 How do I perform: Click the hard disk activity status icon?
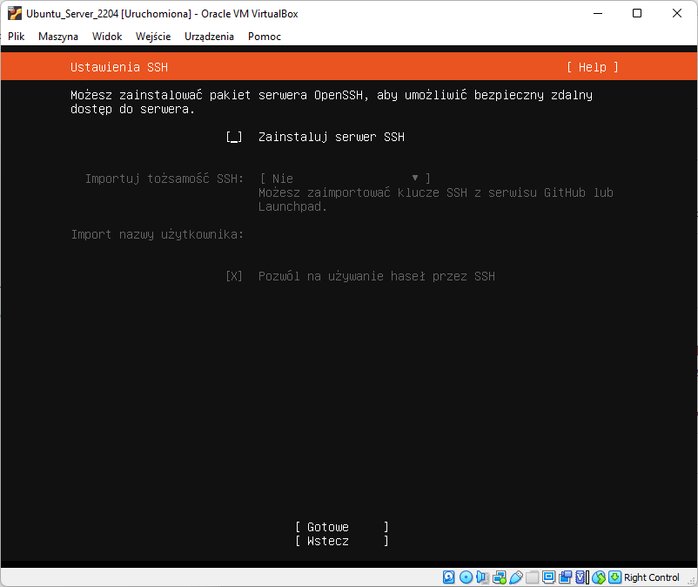[449, 577]
